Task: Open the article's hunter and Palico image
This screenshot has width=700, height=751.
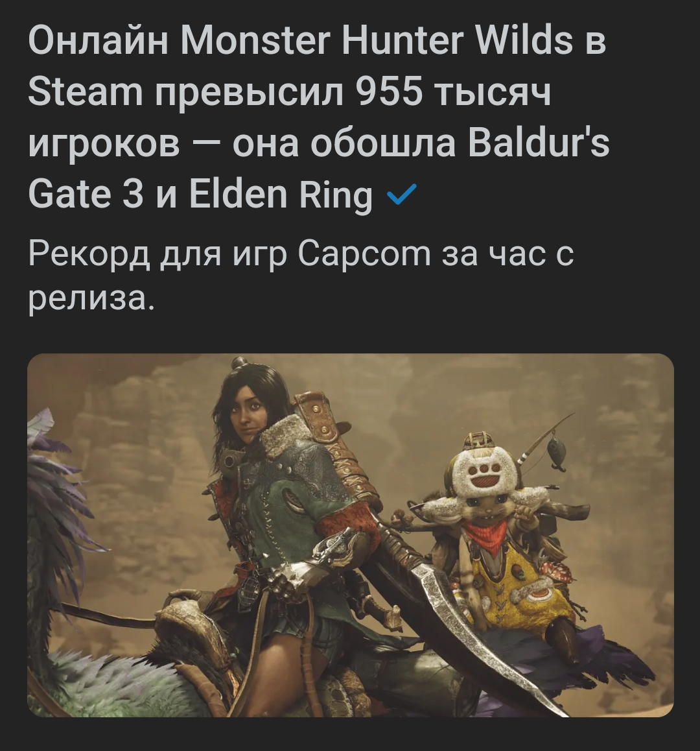Action: pyautogui.click(x=351, y=536)
